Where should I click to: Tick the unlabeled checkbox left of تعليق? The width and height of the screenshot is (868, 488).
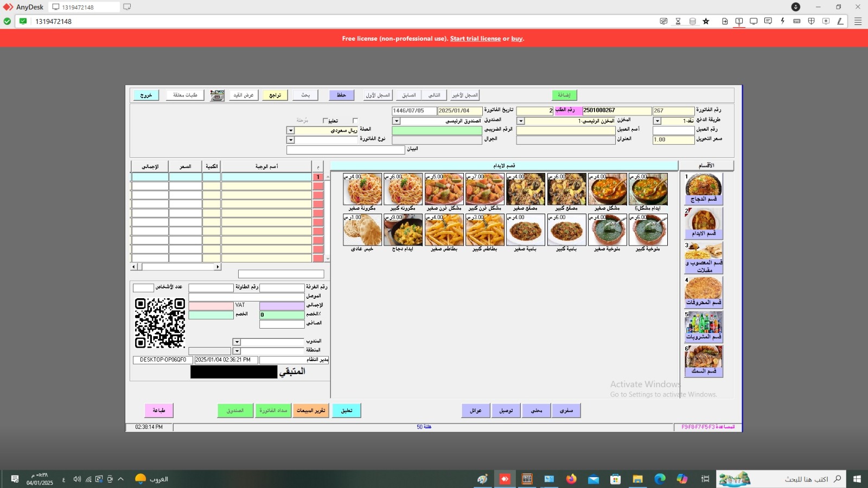coord(355,121)
